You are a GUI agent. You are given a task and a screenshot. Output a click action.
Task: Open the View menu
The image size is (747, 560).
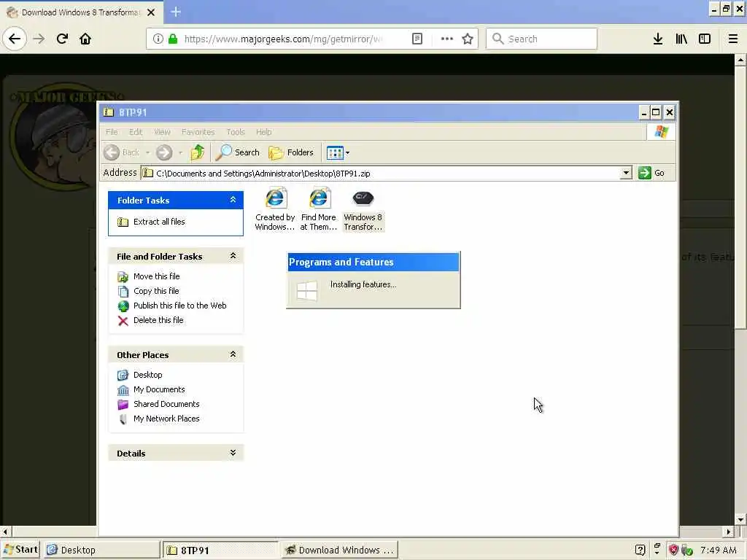coord(162,132)
